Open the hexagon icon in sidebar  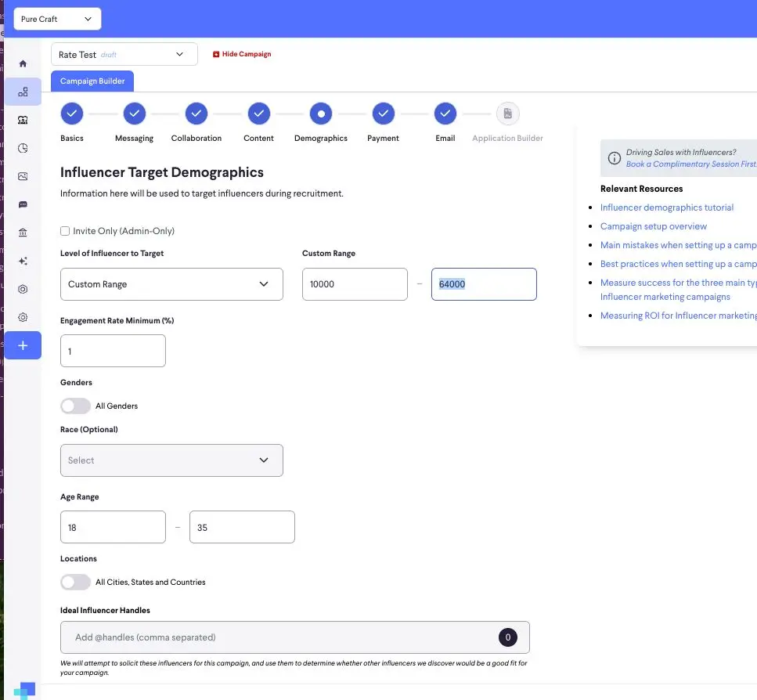click(23, 289)
